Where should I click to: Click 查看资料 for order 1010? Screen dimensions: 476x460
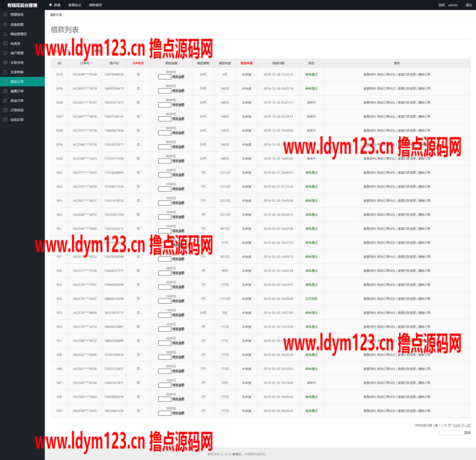pos(369,74)
